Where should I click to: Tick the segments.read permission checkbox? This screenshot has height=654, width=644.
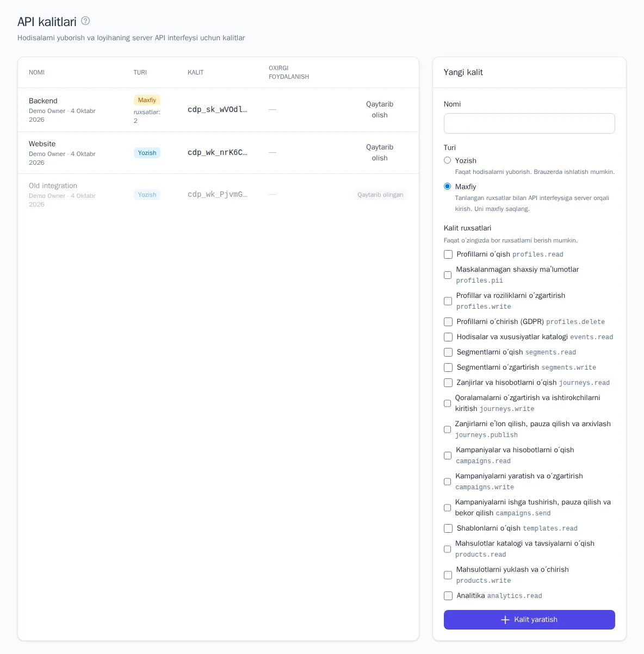pos(448,352)
